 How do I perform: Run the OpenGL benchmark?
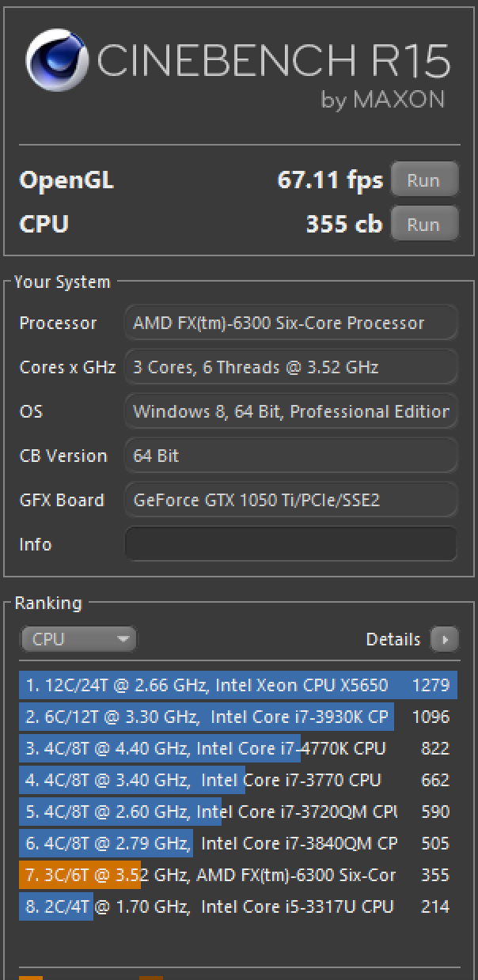[x=424, y=180]
